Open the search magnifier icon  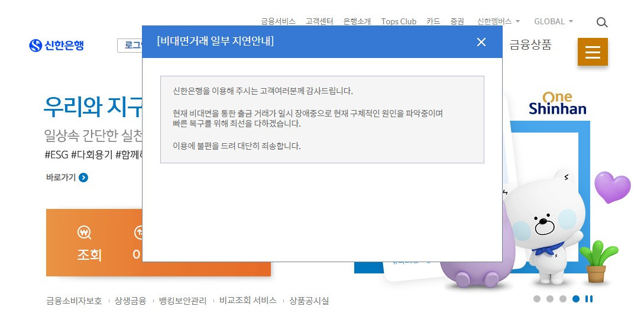(602, 22)
